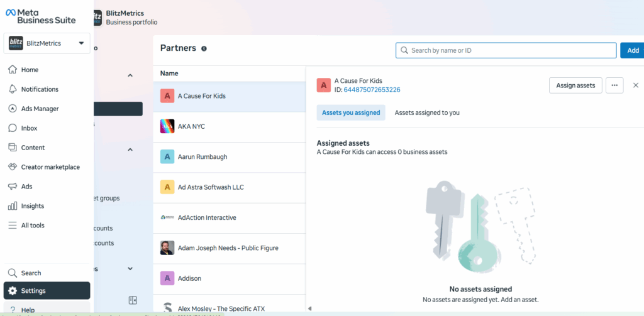This screenshot has height=316, width=644.
Task: Open Creator marketplace
Action: coord(50,167)
